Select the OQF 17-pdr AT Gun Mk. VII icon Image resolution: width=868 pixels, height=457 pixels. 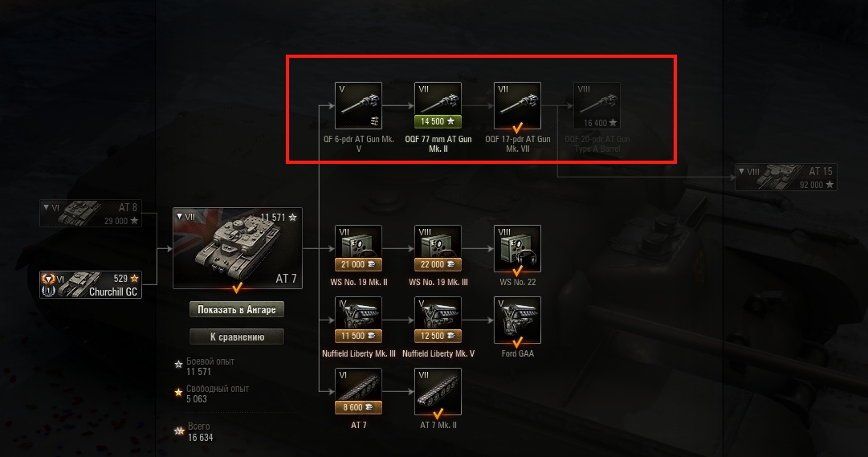517,105
